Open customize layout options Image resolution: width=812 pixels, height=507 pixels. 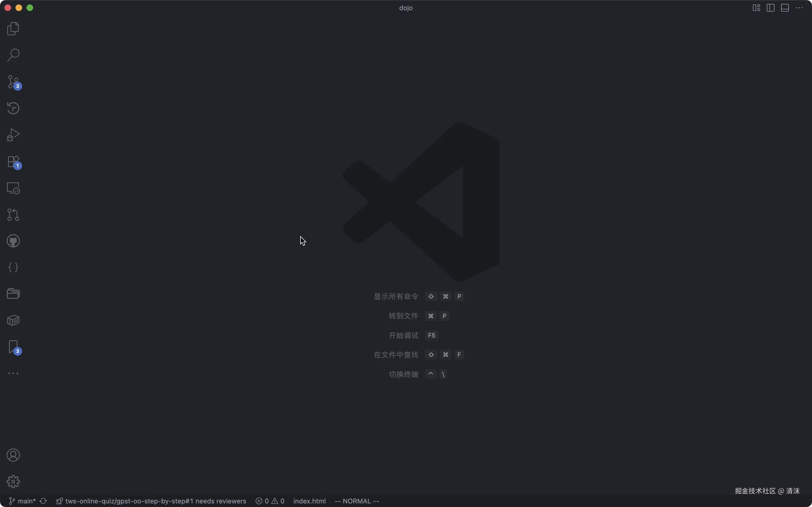pos(756,8)
